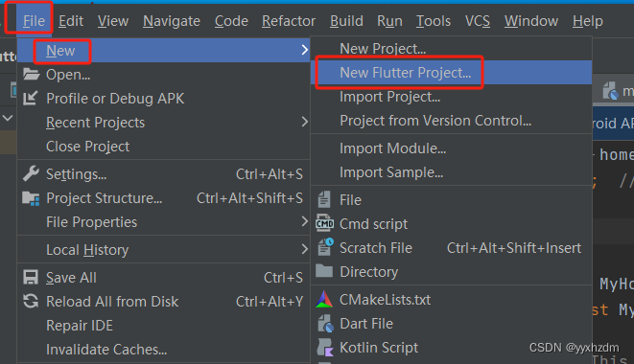The width and height of the screenshot is (634, 364).
Task: Click the Save All floppy disk icon
Action: [31, 278]
